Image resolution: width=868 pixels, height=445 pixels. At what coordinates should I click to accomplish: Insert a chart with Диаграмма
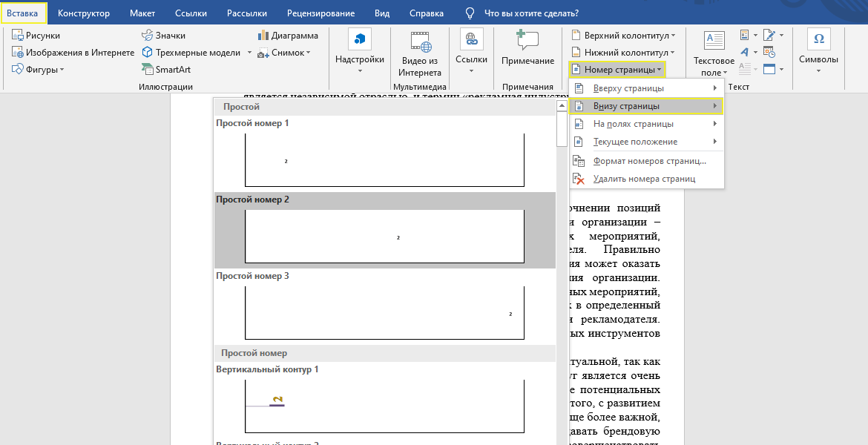pos(288,35)
